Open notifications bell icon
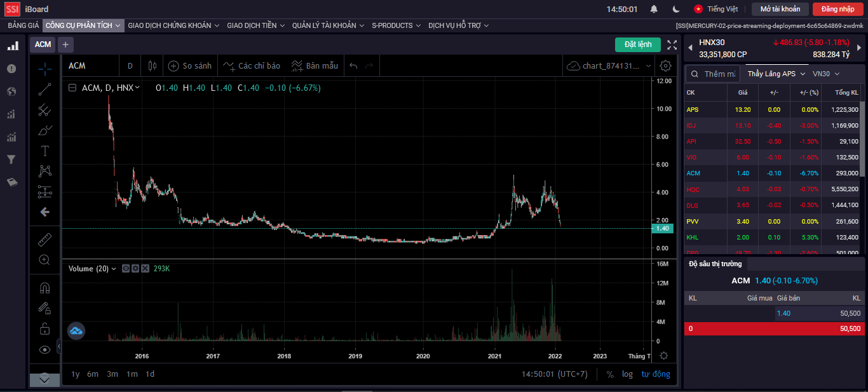This screenshot has height=392, width=868. coord(654,9)
